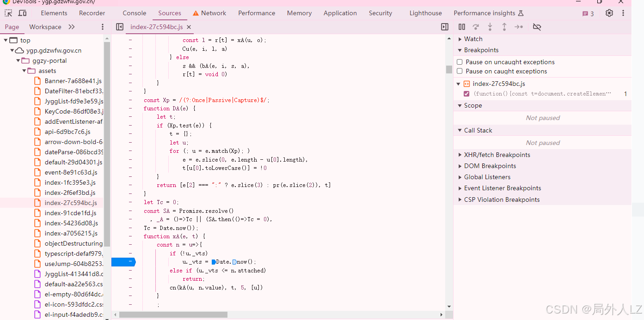Open the navigator pane options menu

tap(103, 27)
